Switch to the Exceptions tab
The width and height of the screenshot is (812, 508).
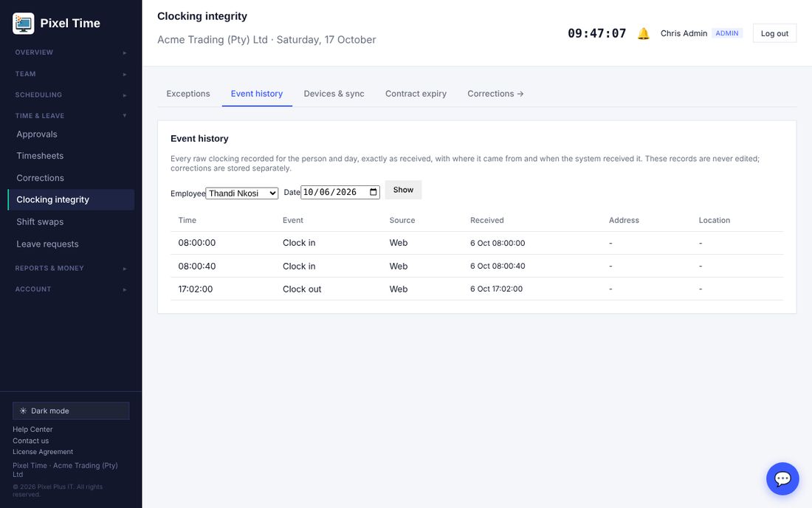tap(188, 94)
